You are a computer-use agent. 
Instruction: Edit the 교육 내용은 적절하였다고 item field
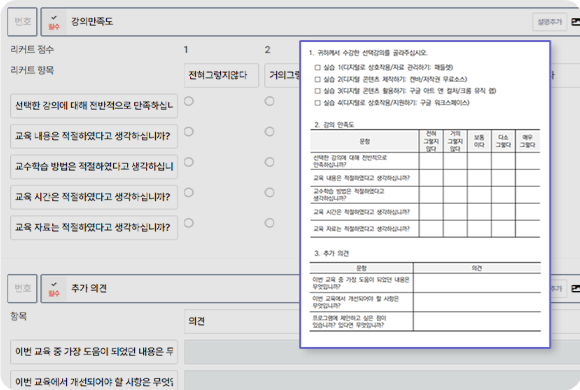click(x=94, y=136)
